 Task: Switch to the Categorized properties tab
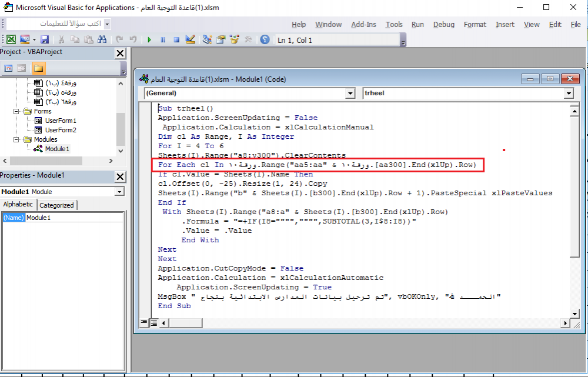(x=56, y=205)
